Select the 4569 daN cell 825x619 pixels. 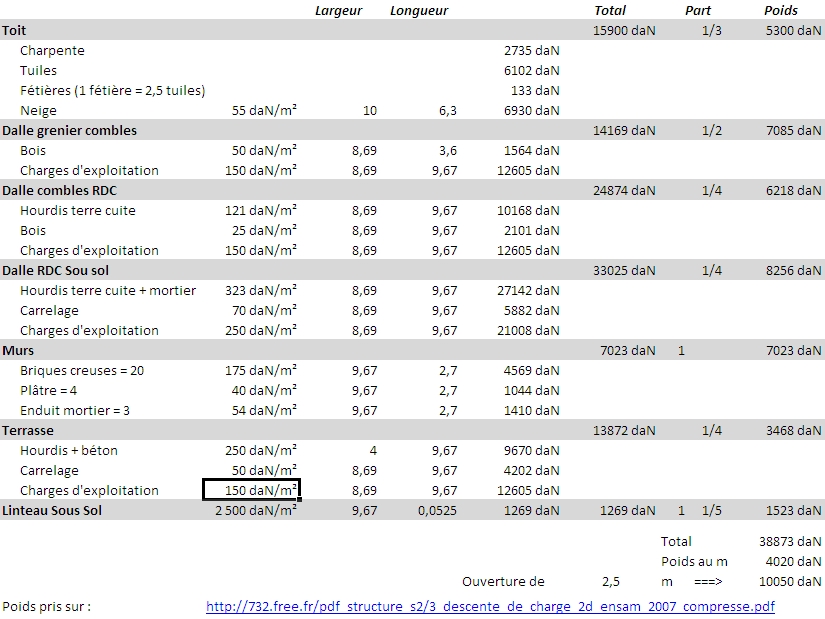click(x=531, y=371)
